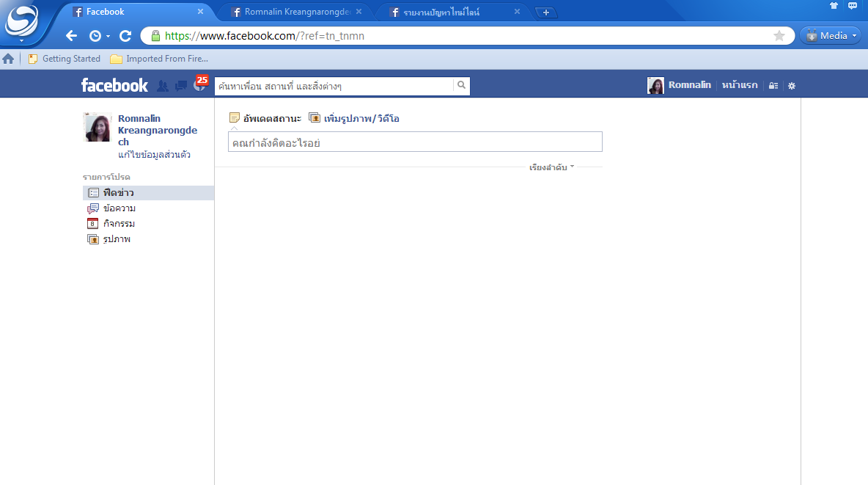This screenshot has width=868, height=485.
Task: Expand the history dropdown arrow beside clock
Action: click(108, 37)
